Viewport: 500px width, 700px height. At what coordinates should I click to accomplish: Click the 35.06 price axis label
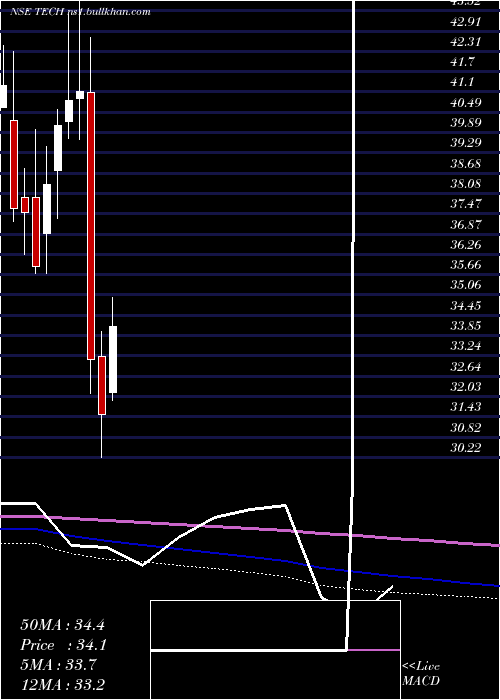[465, 285]
